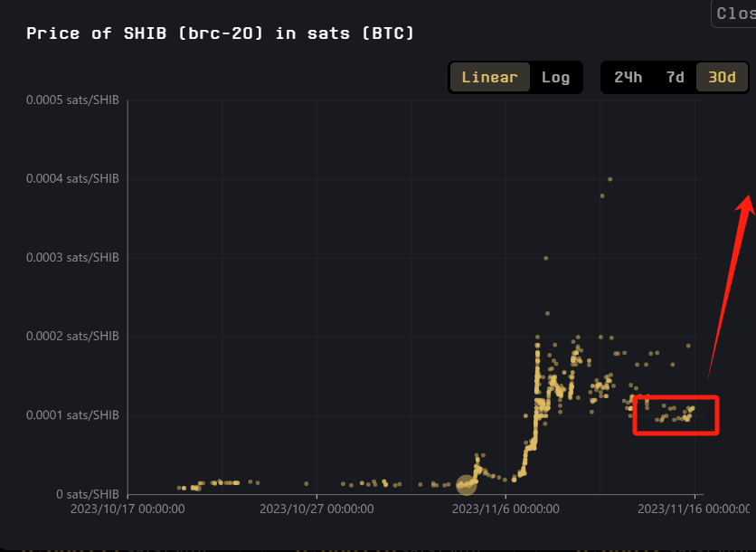Viewport: 756px width, 552px height.
Task: Click the '0.0004 sats/SHIB' axis label
Action: point(72,178)
